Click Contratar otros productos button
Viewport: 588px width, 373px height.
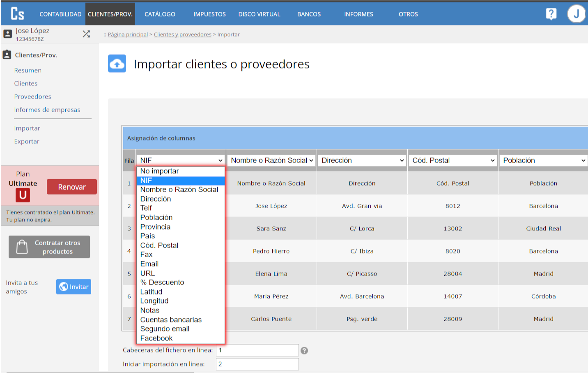click(49, 247)
